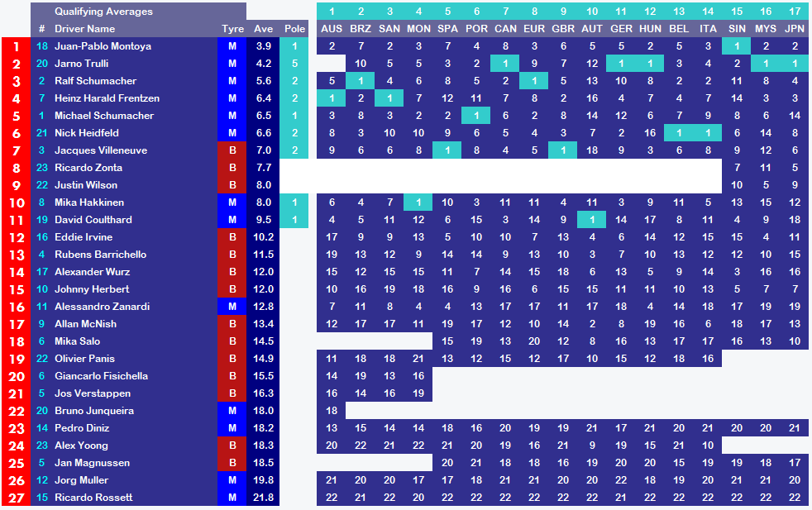The width and height of the screenshot is (812, 510).
Task: Click driver name Allan McNish
Action: point(85,323)
